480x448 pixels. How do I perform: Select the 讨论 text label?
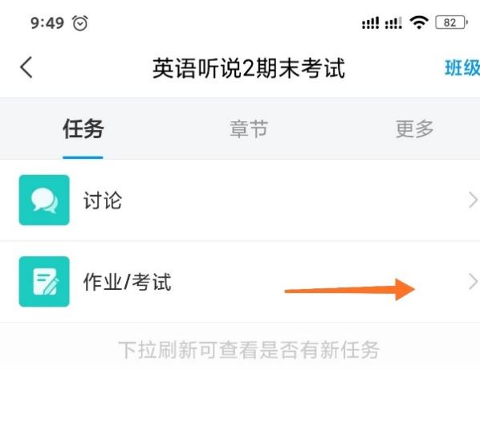tap(103, 201)
